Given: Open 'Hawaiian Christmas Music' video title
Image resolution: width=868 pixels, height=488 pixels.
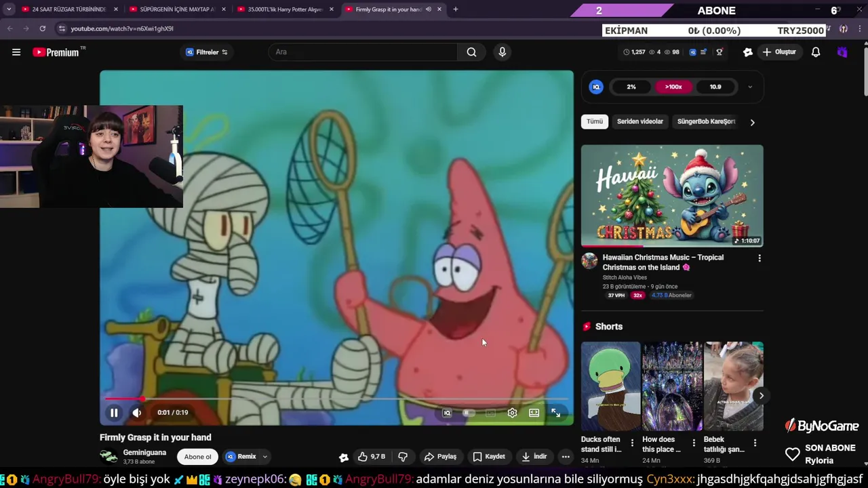Looking at the screenshot, I should point(663,262).
